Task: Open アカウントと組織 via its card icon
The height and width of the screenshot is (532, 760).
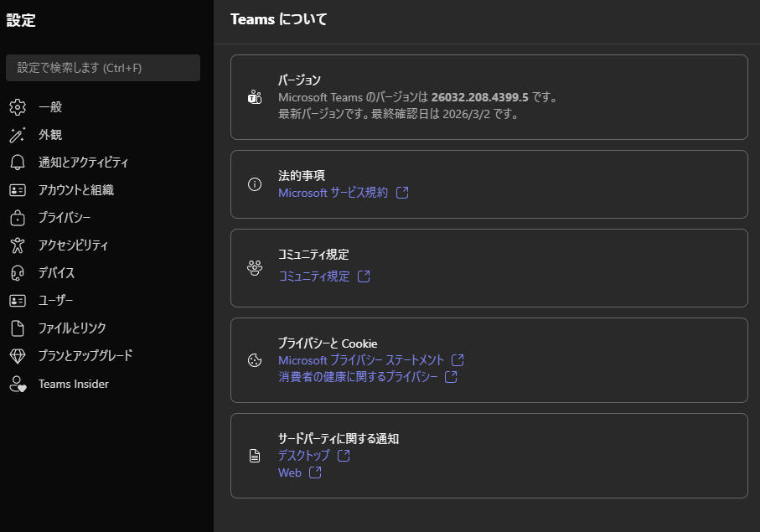Action: click(18, 189)
